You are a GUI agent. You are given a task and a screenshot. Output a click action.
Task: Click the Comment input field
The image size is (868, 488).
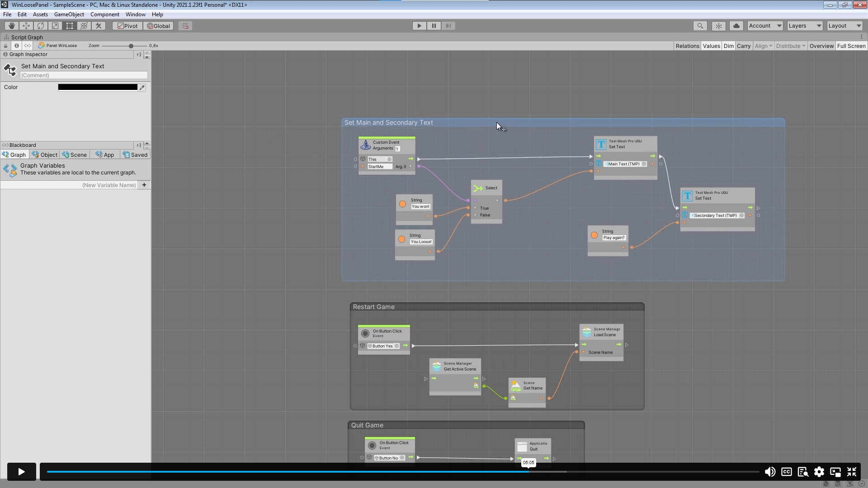84,75
